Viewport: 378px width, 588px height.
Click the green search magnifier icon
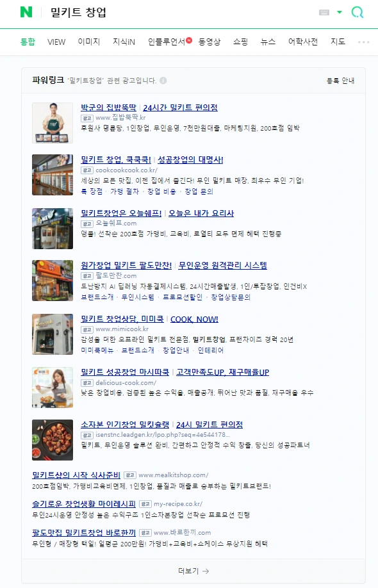click(357, 12)
